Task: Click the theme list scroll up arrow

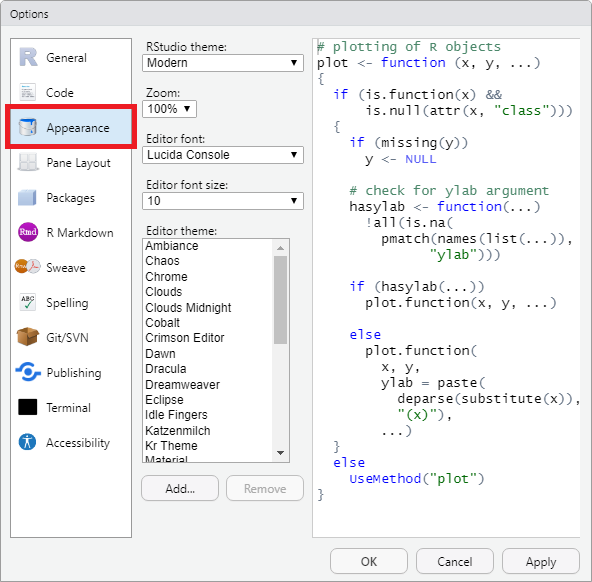Action: tap(280, 248)
